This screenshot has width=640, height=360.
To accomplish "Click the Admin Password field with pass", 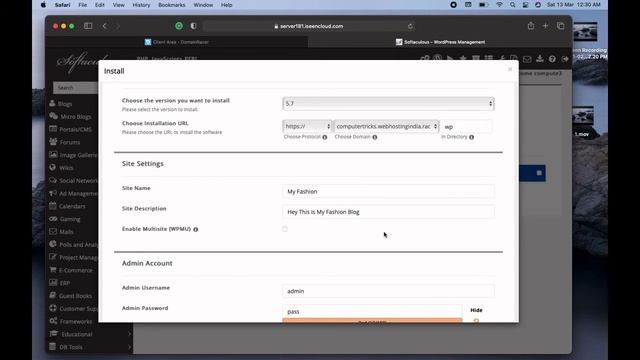I will tap(372, 311).
